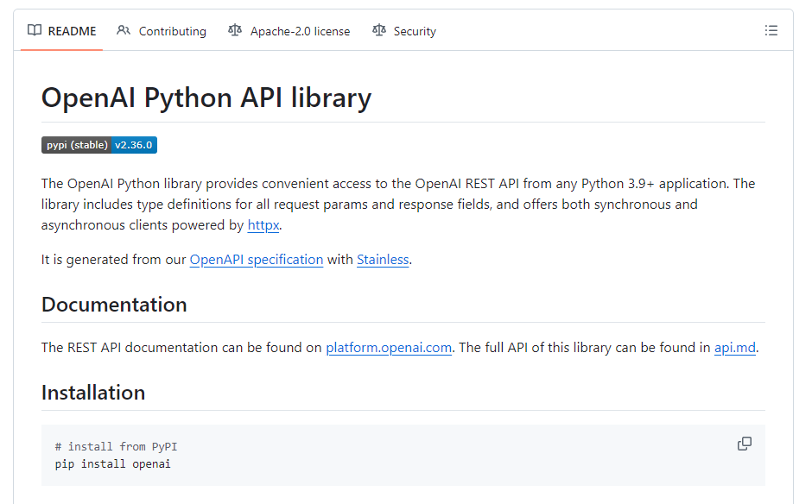Click the README book icon
This screenshot has height=504, width=812.
click(35, 30)
